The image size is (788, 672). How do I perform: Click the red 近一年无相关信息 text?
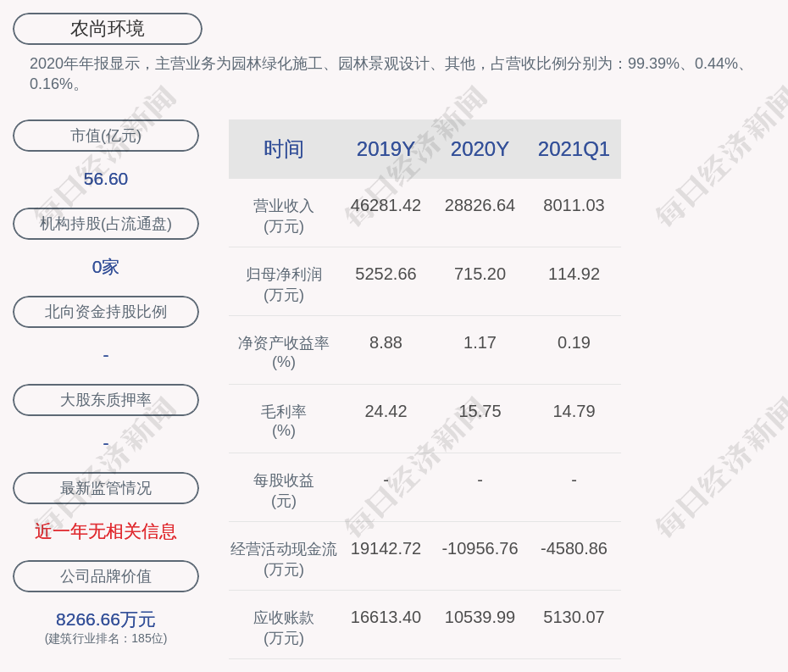coord(106,531)
